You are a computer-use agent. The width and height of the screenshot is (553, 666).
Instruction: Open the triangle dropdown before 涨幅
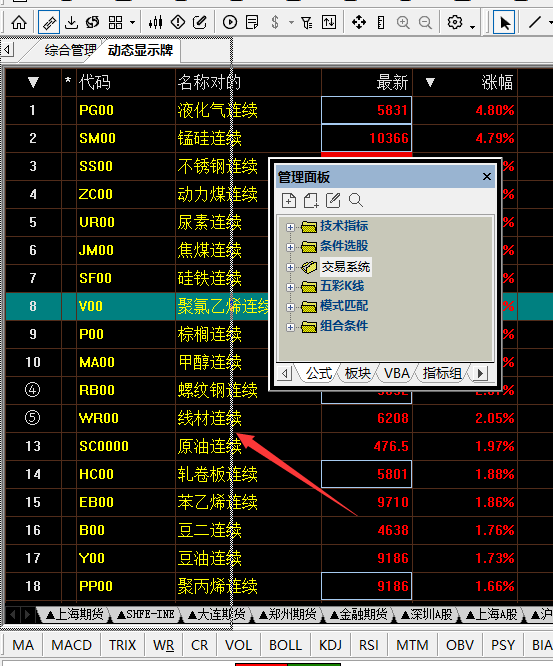click(430, 82)
